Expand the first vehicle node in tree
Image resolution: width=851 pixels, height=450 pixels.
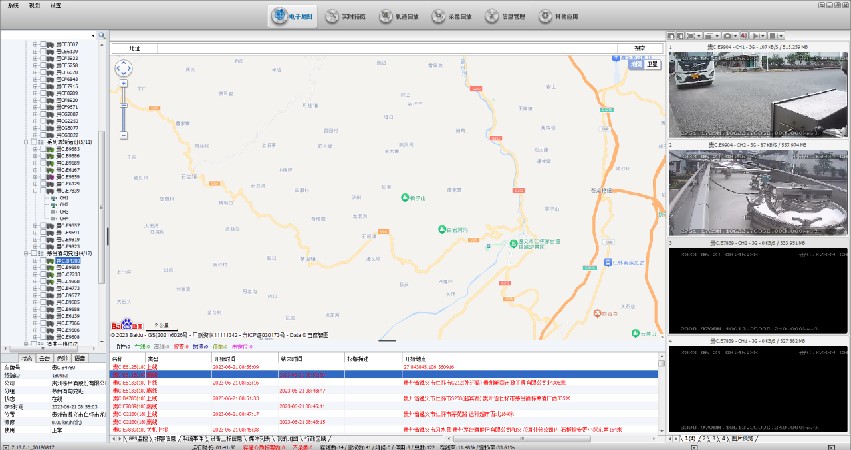(x=35, y=44)
